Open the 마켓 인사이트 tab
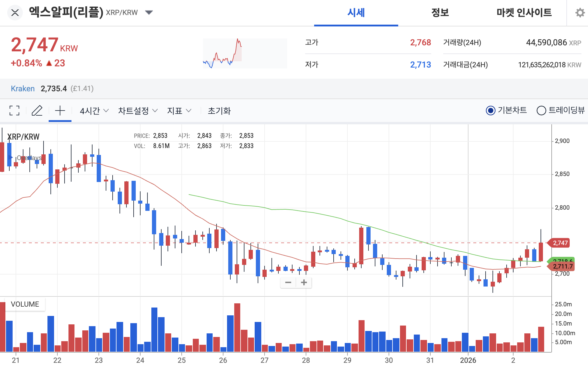This screenshot has height=367, width=588. tap(524, 13)
